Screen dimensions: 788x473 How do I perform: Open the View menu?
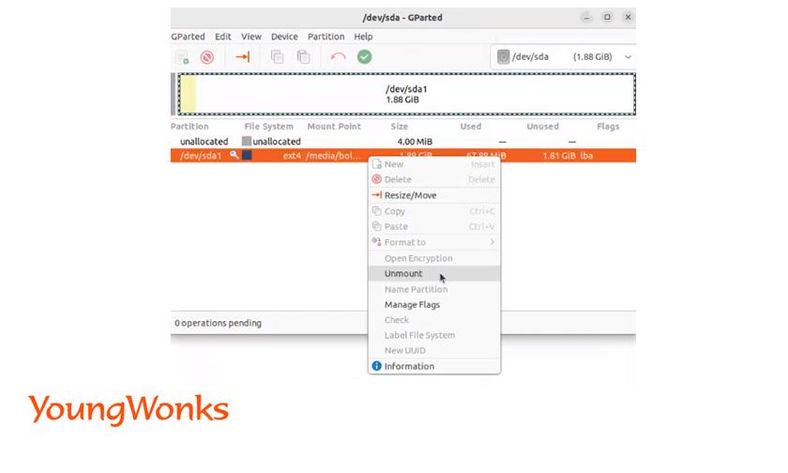(x=251, y=37)
